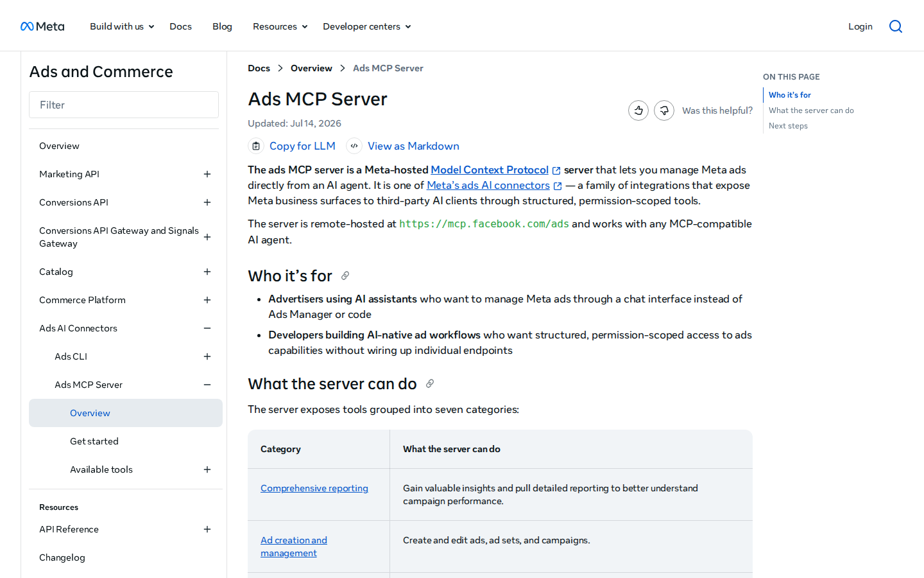Screen dimensions: 924x578
Task: Expand the Ads CLI section
Action: pos(207,356)
